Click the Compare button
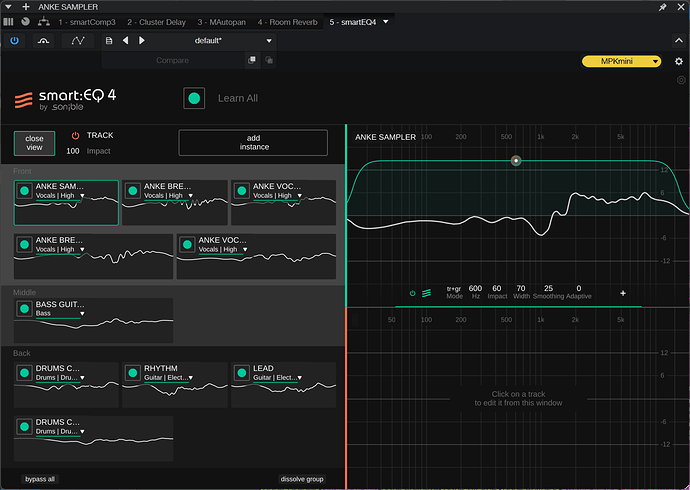 [x=172, y=60]
